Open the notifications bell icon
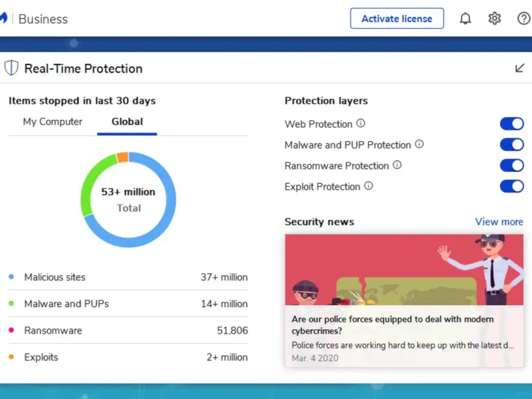The image size is (532, 399). [465, 19]
